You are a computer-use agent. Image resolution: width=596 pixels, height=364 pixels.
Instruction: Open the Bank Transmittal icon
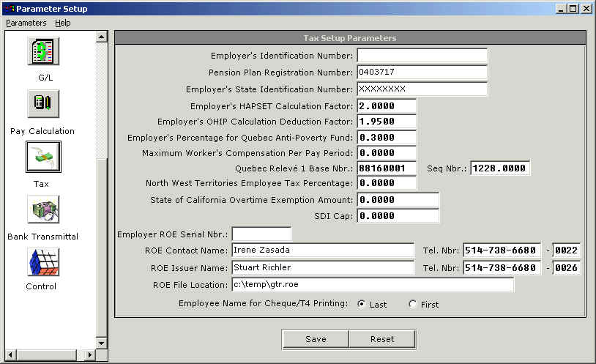pos(43,209)
